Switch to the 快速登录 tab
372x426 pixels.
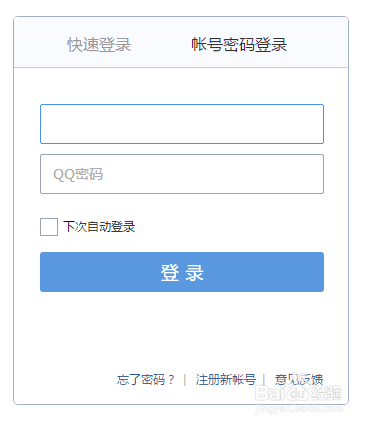[99, 45]
